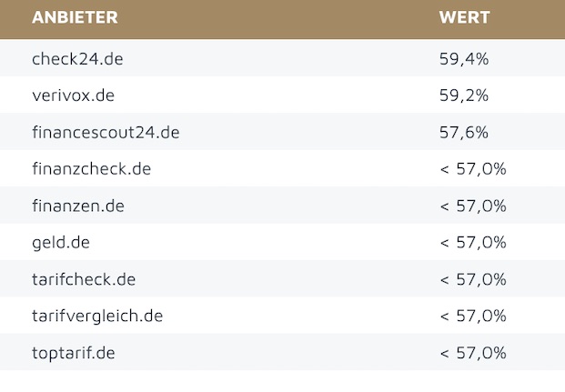Select the value in the tarifvergleich.de row
Image resolution: width=565 pixels, height=392 pixels.
tap(472, 316)
